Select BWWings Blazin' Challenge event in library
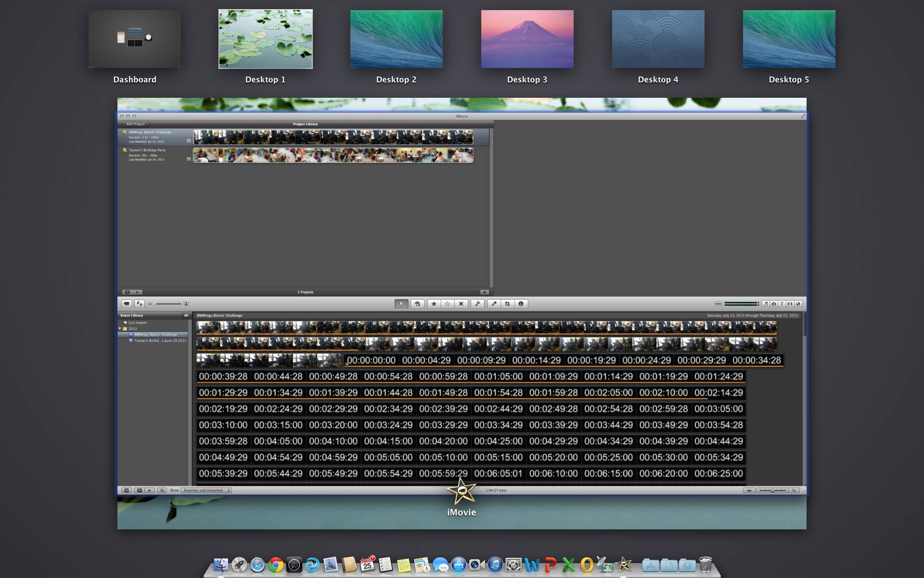The image size is (924, 578). click(153, 334)
